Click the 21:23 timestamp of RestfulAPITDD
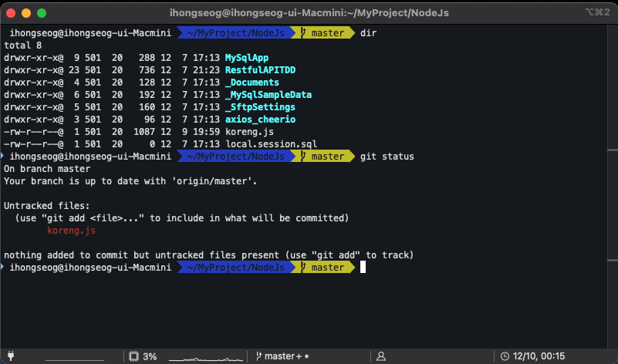The width and height of the screenshot is (618, 364). tap(206, 70)
